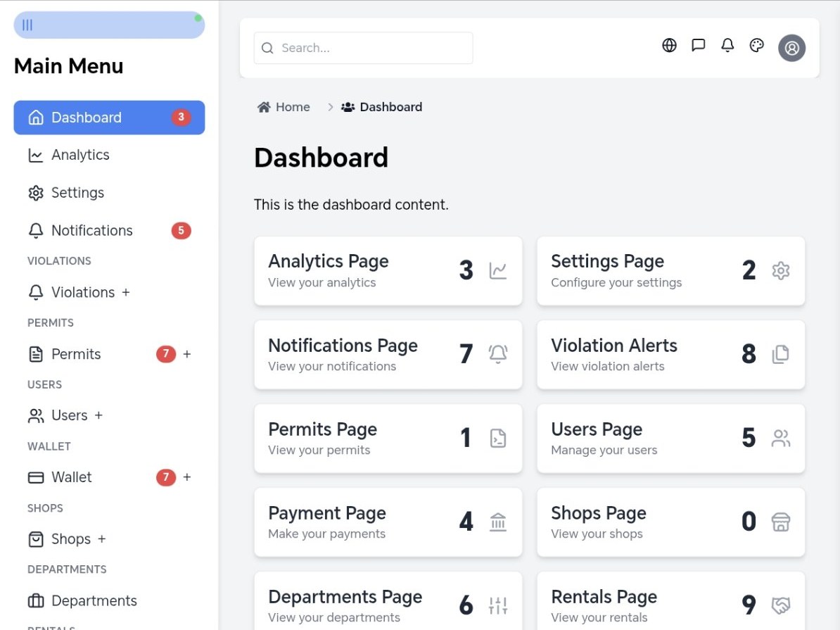The height and width of the screenshot is (630, 840).
Task: Open the user profile avatar
Action: [x=791, y=49]
